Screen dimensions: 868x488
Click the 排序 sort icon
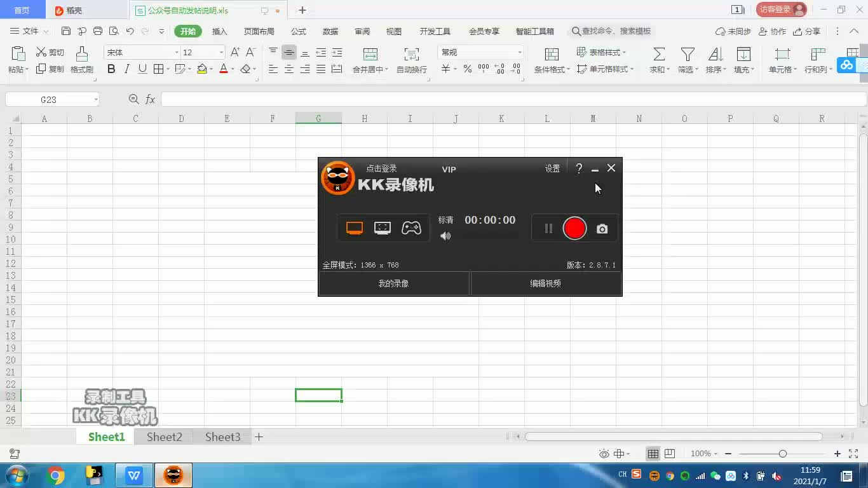pyautogui.click(x=715, y=55)
